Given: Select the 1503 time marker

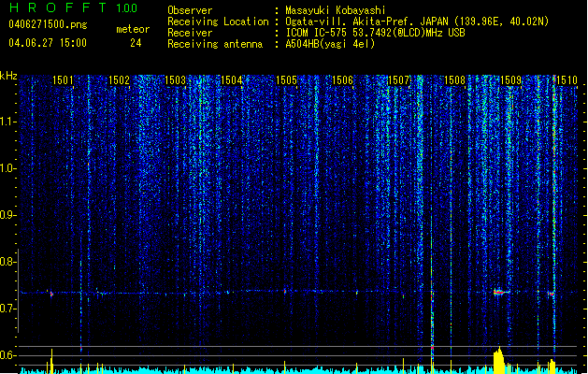Looking at the screenshot, I should point(175,80).
